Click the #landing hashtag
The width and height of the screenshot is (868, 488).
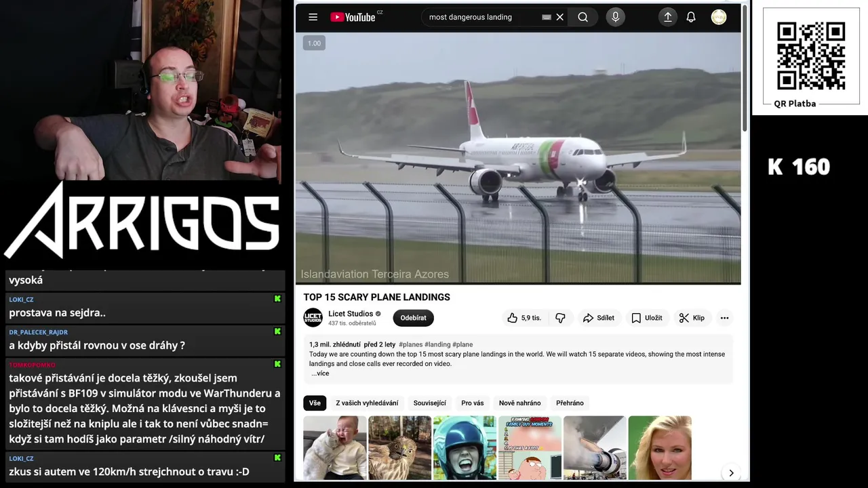(x=437, y=344)
